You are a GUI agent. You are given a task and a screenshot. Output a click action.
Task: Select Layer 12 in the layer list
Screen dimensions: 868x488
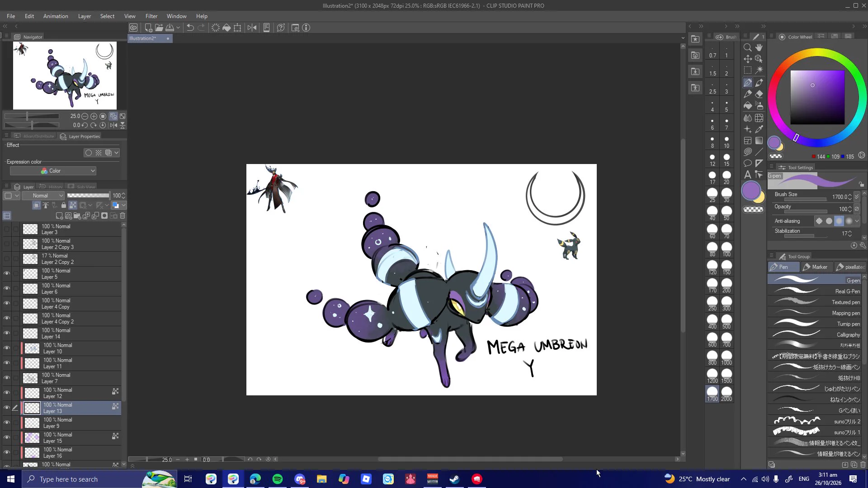[x=70, y=393]
